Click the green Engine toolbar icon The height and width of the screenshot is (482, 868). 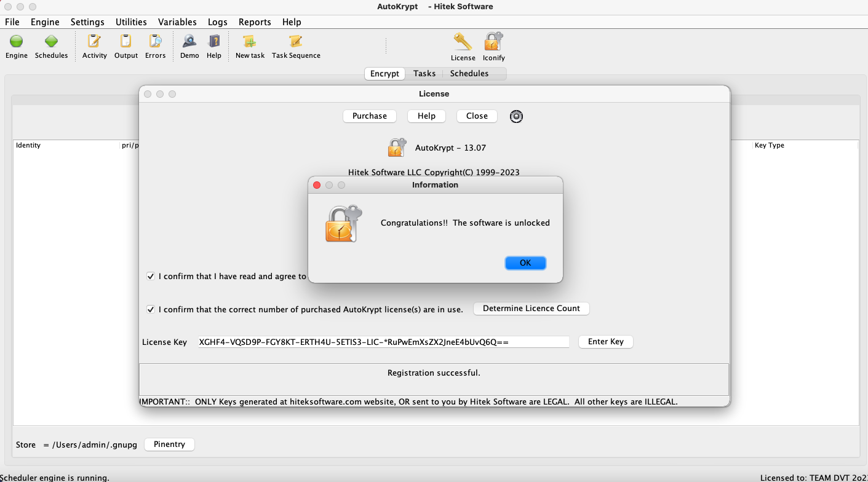(17, 42)
